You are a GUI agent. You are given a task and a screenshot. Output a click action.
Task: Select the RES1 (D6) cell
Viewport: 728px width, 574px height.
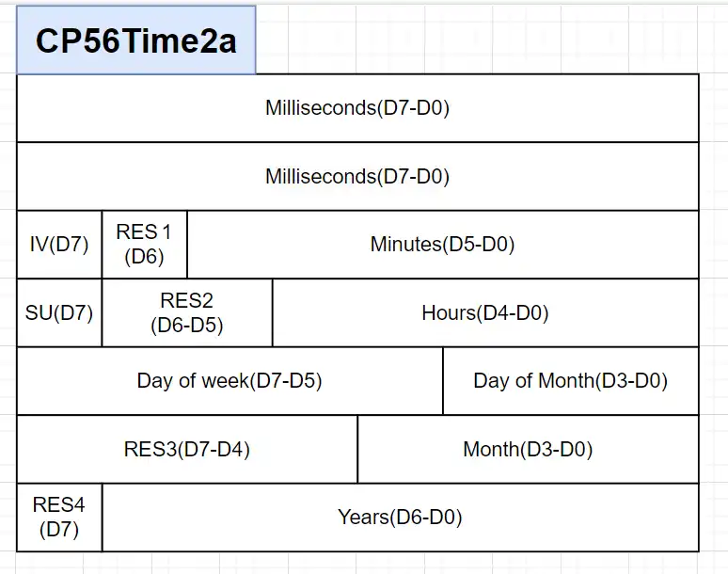144,245
